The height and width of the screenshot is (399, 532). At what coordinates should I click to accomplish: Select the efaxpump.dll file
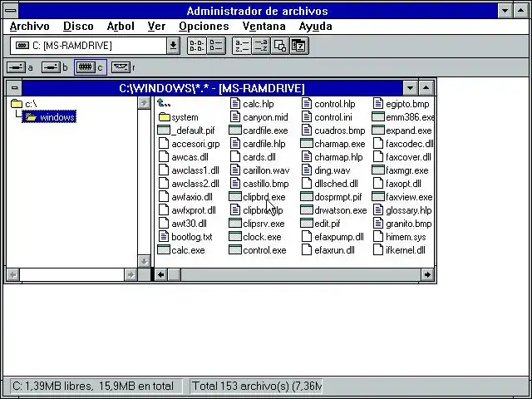[332, 237]
